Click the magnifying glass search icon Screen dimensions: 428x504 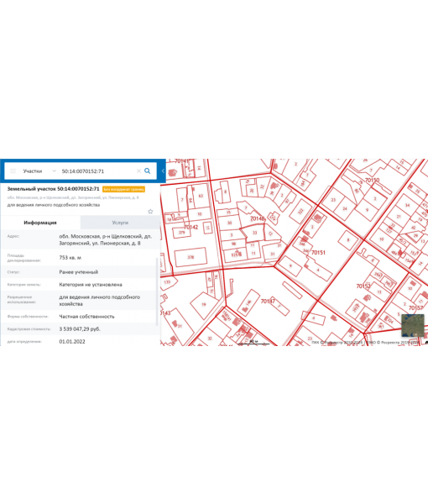(148, 171)
